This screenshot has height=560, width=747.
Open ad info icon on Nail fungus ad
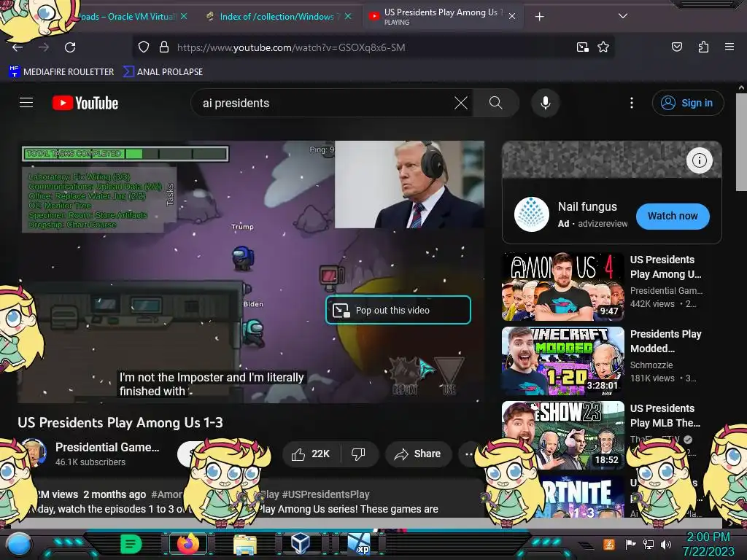(699, 160)
